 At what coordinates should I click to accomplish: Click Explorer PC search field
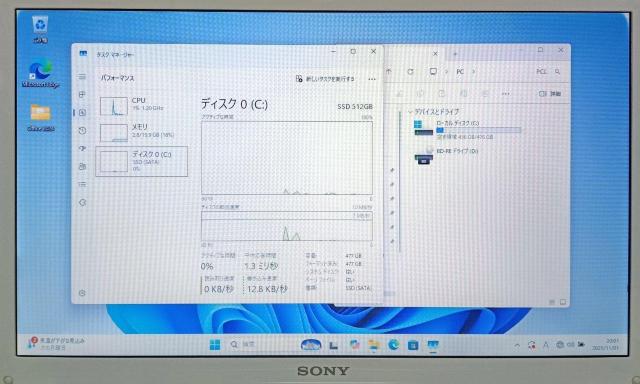coord(548,71)
